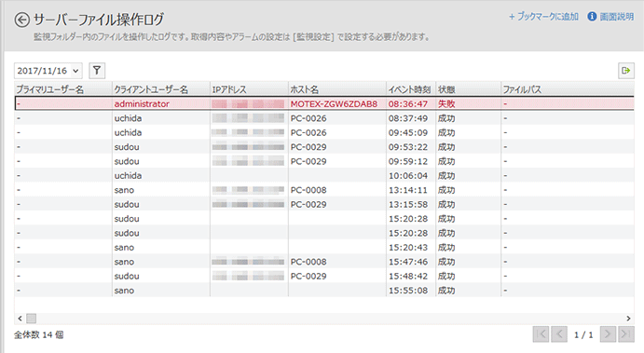644x353 pixels.
Task: Select event time 15:47:46
Action: point(408,262)
